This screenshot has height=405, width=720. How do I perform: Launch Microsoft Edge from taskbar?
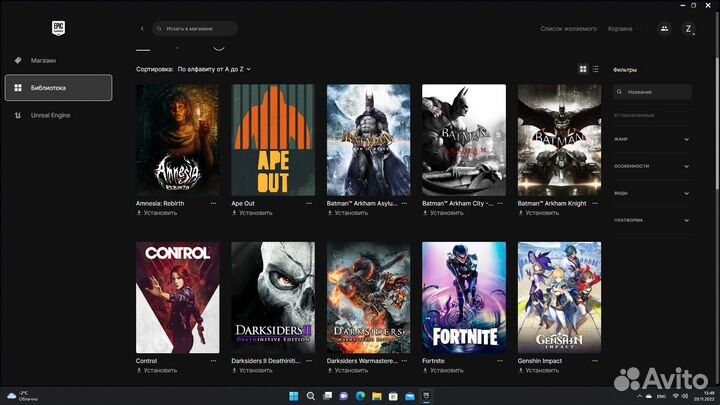tap(360, 396)
